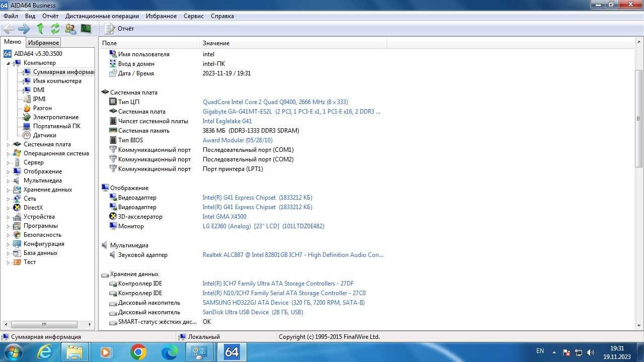
Task: Expand the Хранение данных tree node
Action: pyautogui.click(x=8, y=190)
